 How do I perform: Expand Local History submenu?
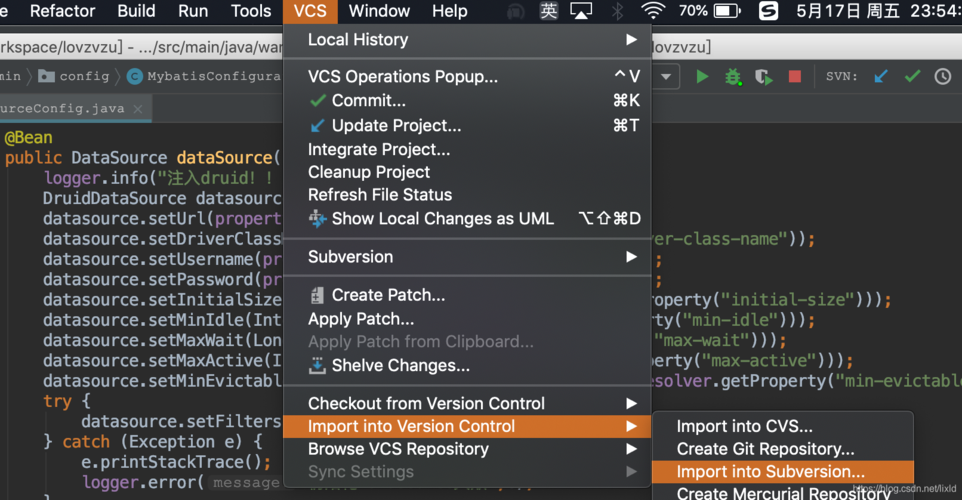(467, 40)
